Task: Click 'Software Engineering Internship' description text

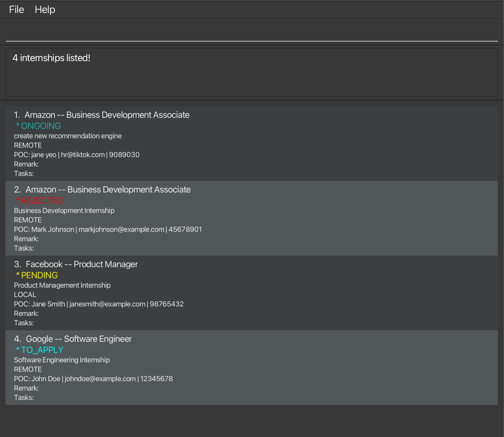Action: point(62,360)
